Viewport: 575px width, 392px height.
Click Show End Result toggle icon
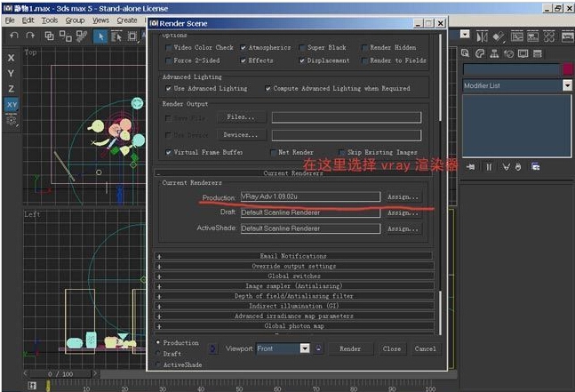[489, 167]
